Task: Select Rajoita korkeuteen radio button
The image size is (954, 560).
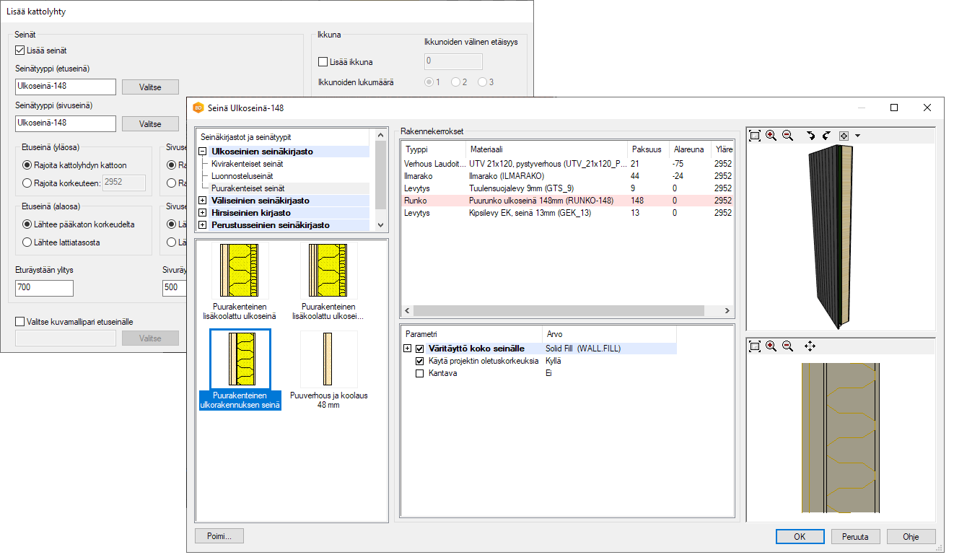Action: click(x=27, y=183)
